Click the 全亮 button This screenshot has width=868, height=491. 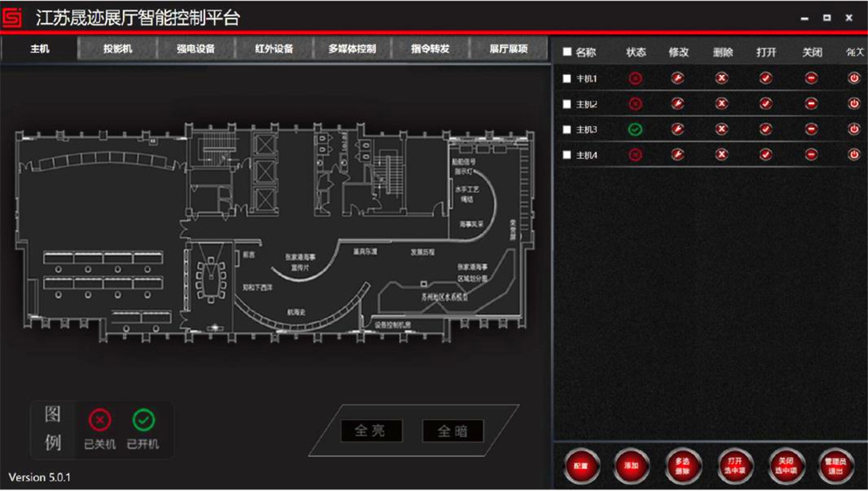[x=372, y=431]
